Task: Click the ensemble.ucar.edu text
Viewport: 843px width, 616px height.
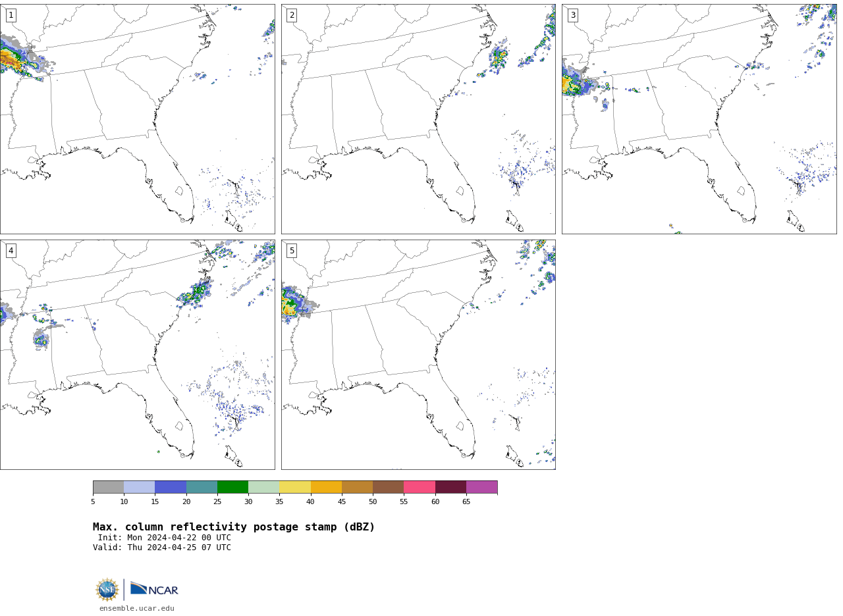Action: tap(137, 608)
